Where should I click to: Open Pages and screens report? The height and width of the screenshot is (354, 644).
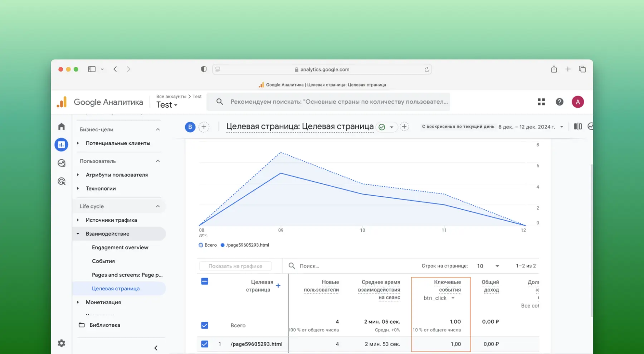click(127, 275)
